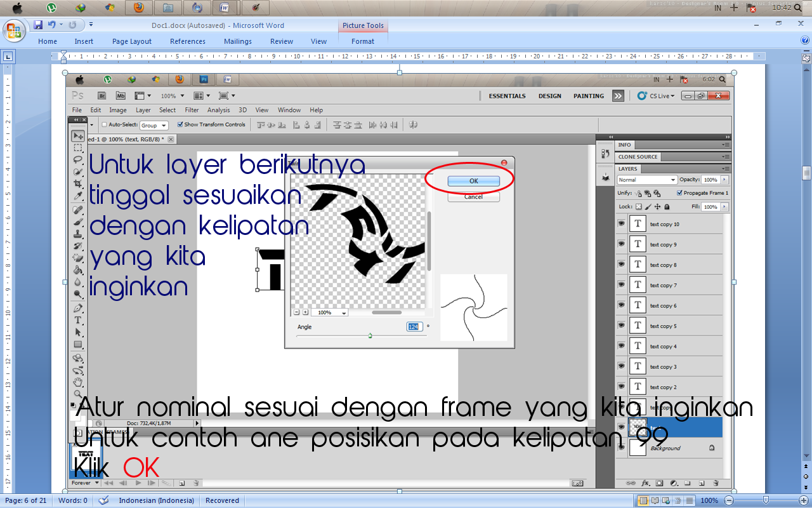Viewport: 812px width, 508px height.
Task: Click the OK button circled in red
Action: (x=473, y=180)
